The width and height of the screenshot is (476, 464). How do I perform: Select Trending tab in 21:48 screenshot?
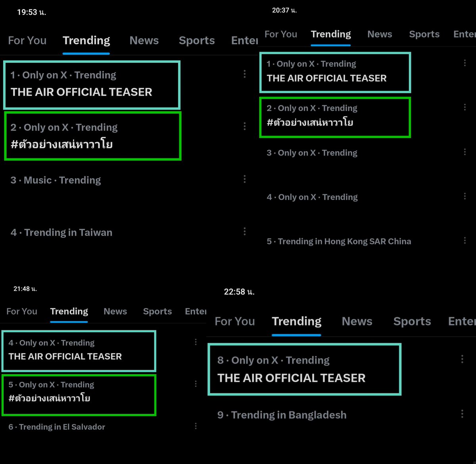(69, 311)
